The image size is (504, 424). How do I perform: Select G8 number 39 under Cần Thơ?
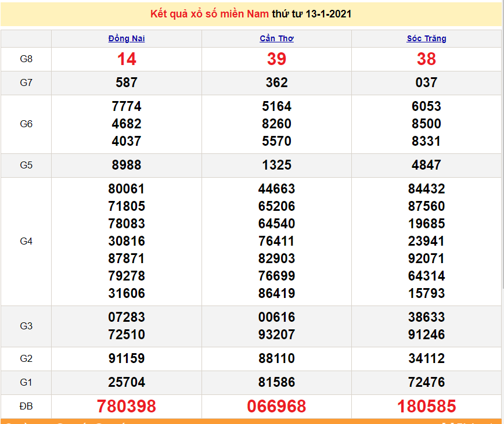point(276,59)
